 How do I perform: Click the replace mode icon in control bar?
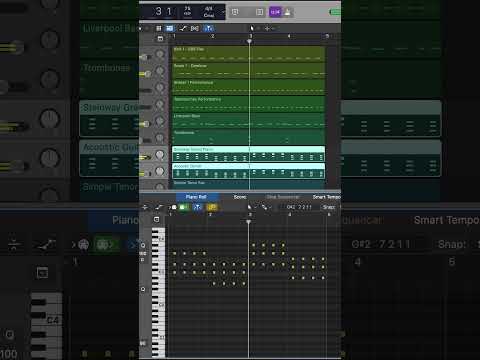(x=235, y=12)
